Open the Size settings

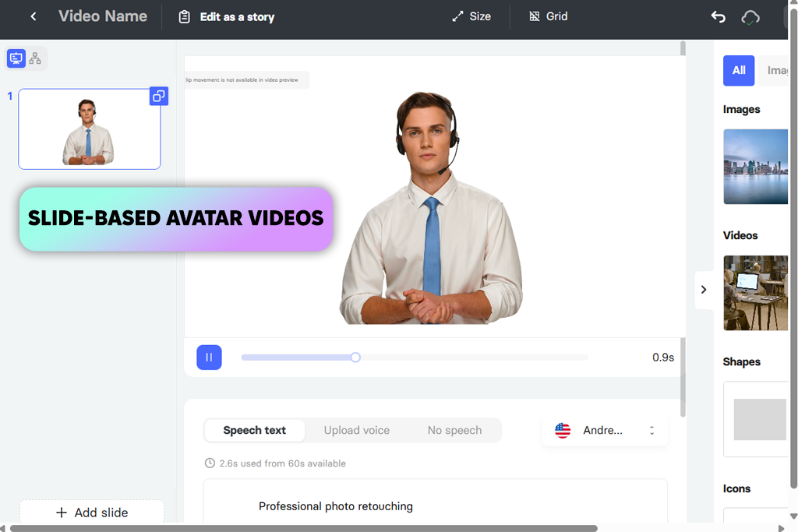[x=471, y=16]
